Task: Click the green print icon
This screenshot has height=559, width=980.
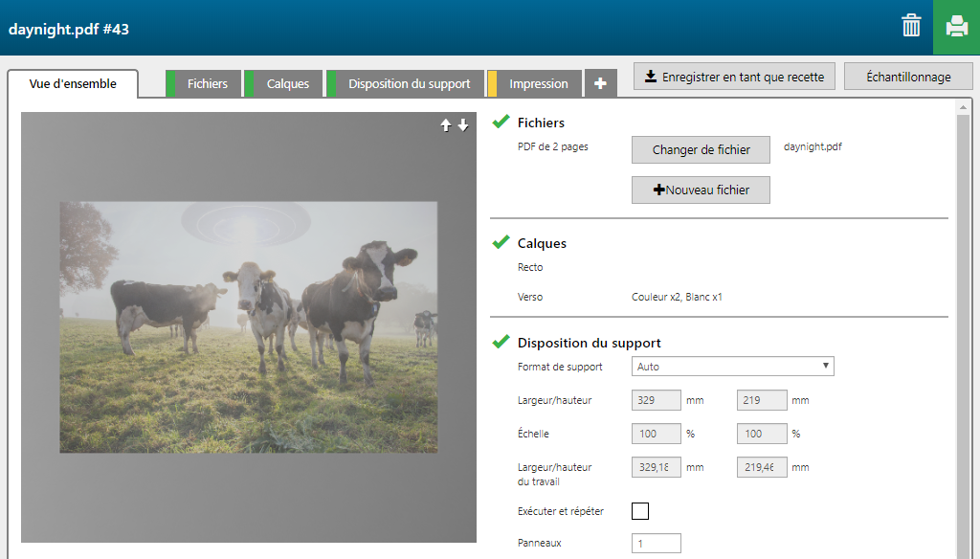Action: click(x=956, y=27)
